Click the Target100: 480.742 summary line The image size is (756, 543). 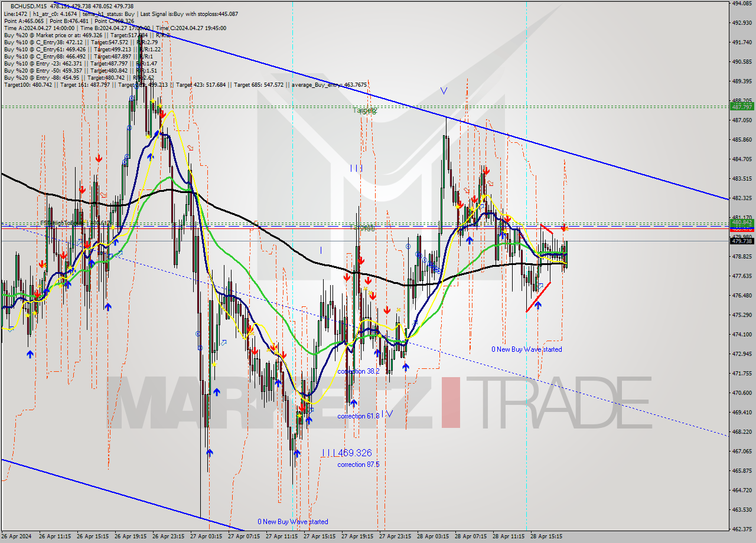[185, 84]
